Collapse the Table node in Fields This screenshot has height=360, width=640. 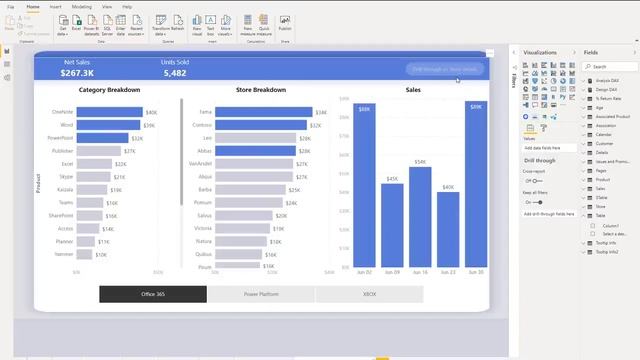point(584,216)
